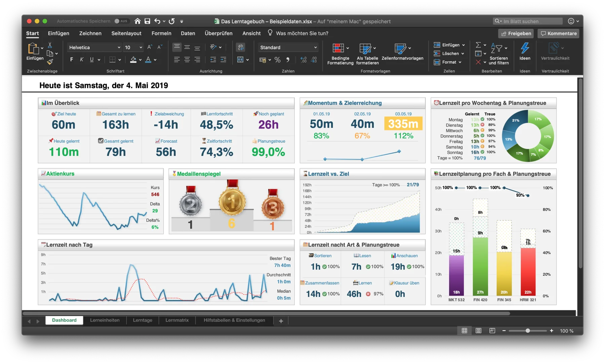Click the Ideen lightning icon
The height and width of the screenshot is (364, 605).
click(x=525, y=48)
